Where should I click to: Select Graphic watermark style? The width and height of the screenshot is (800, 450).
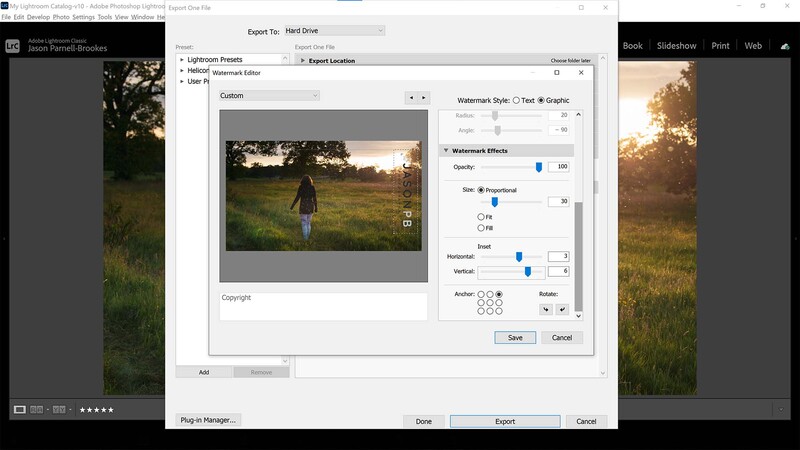(541, 101)
